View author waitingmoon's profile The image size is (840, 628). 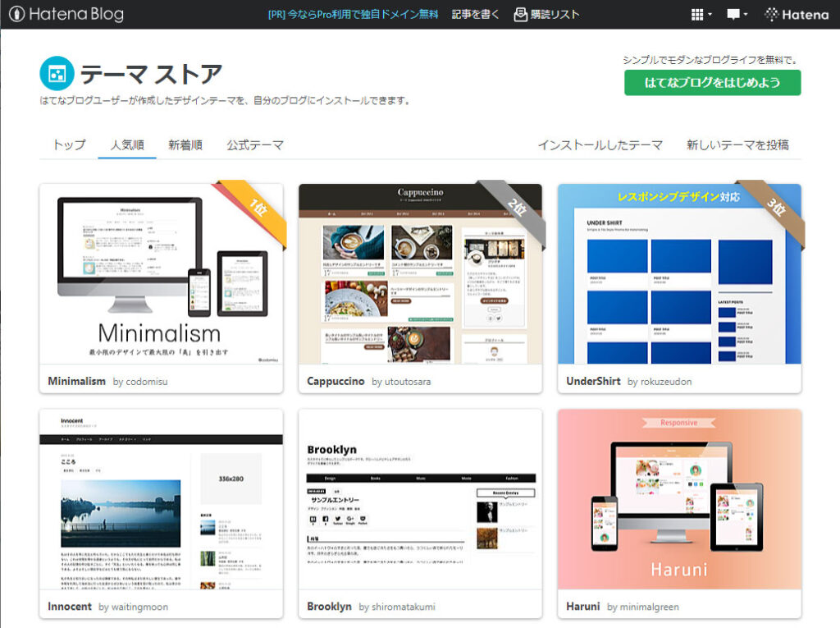click(139, 607)
